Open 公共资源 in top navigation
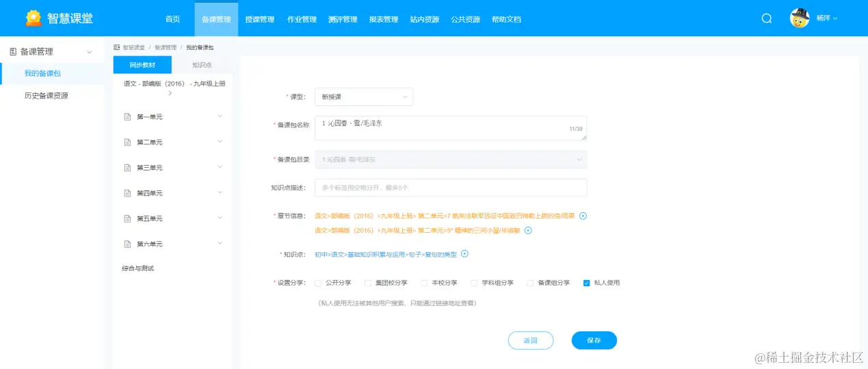The height and width of the screenshot is (369, 868). tap(465, 19)
